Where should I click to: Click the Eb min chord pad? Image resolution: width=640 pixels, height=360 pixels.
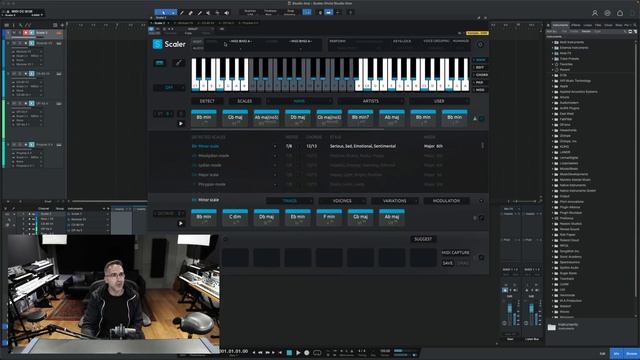tap(298, 217)
